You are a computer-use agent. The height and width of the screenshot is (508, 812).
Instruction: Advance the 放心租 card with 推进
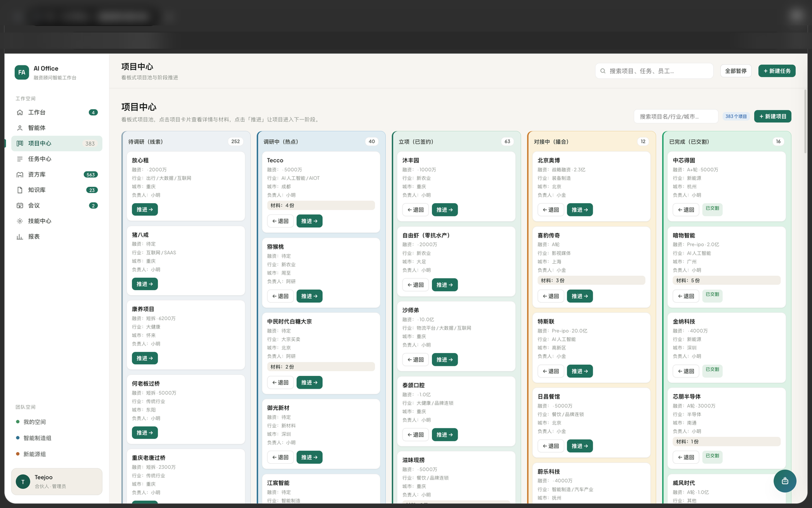pos(145,209)
